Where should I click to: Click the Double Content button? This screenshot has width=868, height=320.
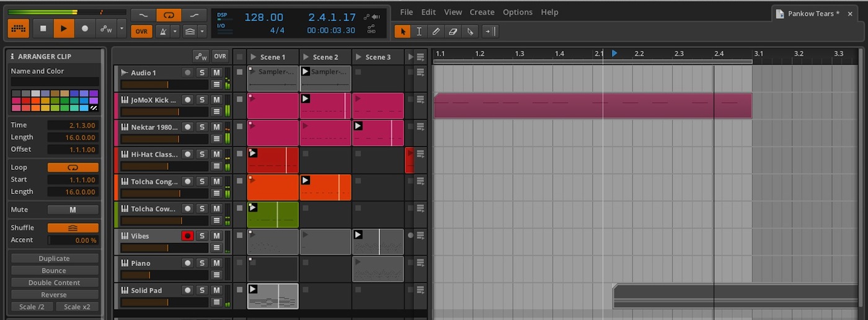coord(54,283)
